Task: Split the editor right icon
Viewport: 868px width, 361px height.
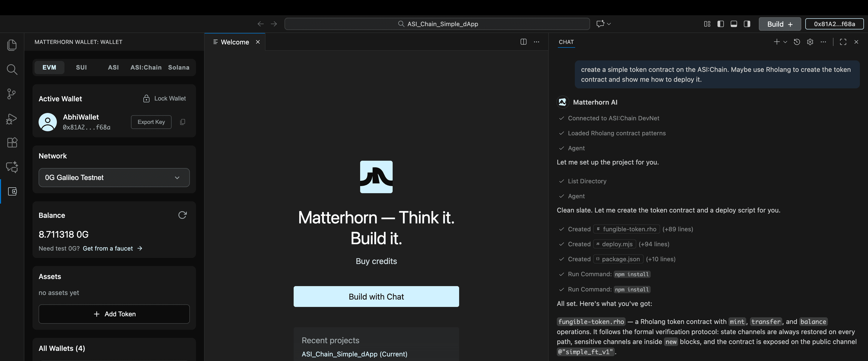Action: 523,42
